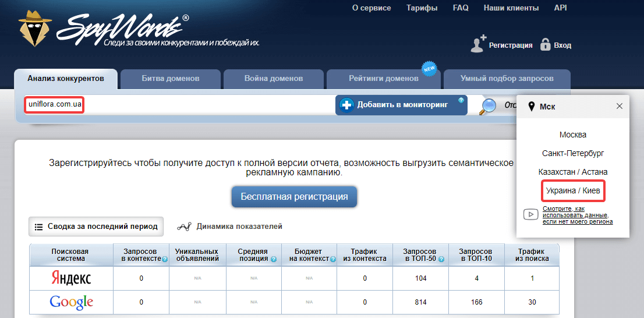The width and height of the screenshot is (644, 318).
Task: Click the Вход login link
Action: coord(562,45)
